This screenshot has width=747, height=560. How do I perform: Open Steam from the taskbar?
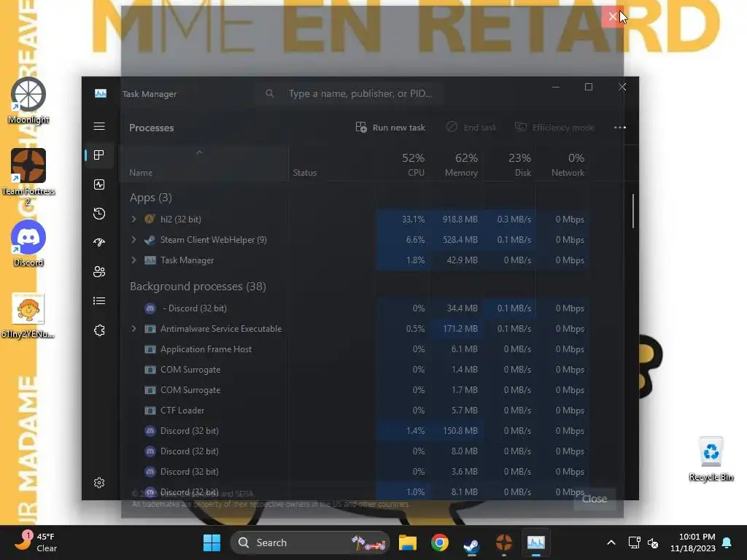point(472,542)
